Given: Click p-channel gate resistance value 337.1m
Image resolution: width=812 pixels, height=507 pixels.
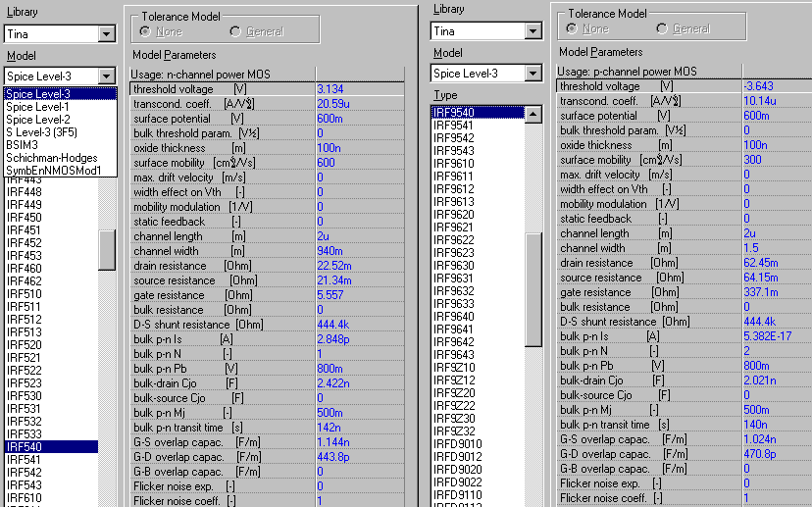Looking at the screenshot, I should pos(761,292).
